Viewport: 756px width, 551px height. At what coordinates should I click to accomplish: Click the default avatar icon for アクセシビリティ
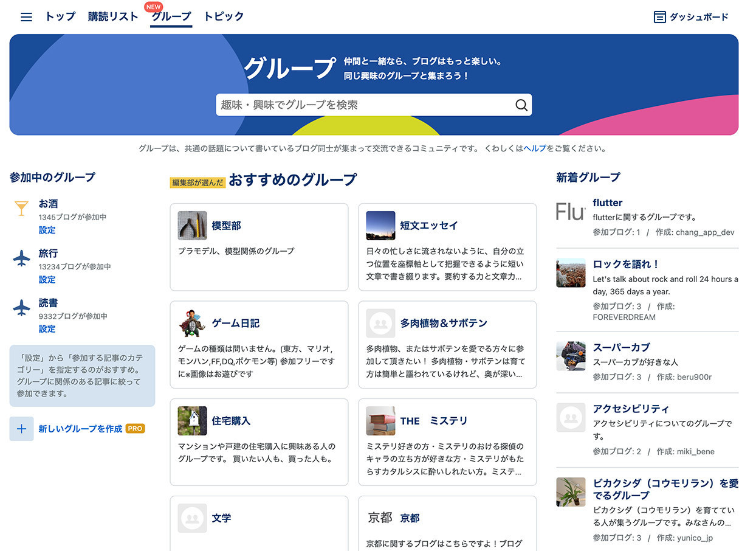[571, 418]
